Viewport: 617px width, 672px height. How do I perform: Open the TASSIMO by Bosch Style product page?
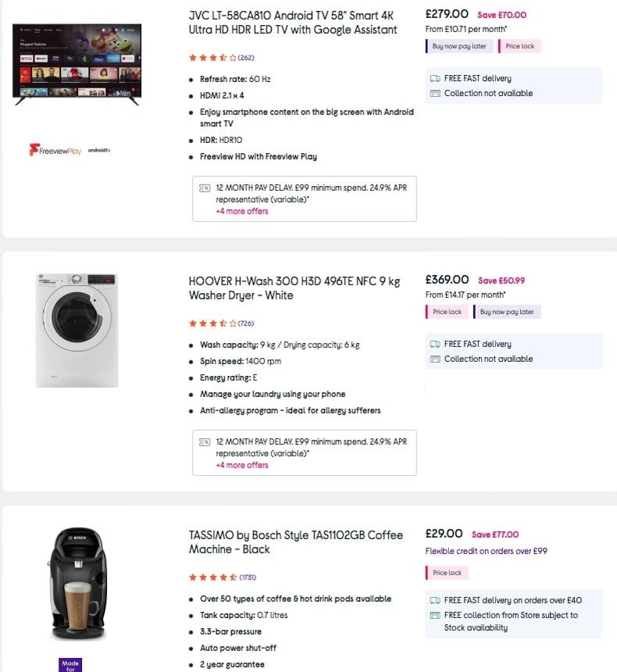point(295,542)
